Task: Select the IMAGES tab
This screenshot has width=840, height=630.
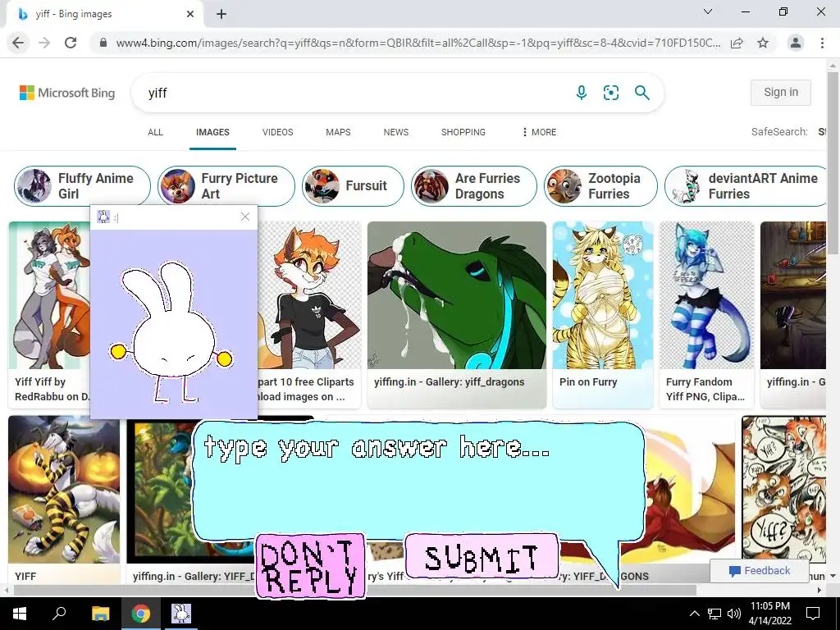Action: (x=212, y=132)
